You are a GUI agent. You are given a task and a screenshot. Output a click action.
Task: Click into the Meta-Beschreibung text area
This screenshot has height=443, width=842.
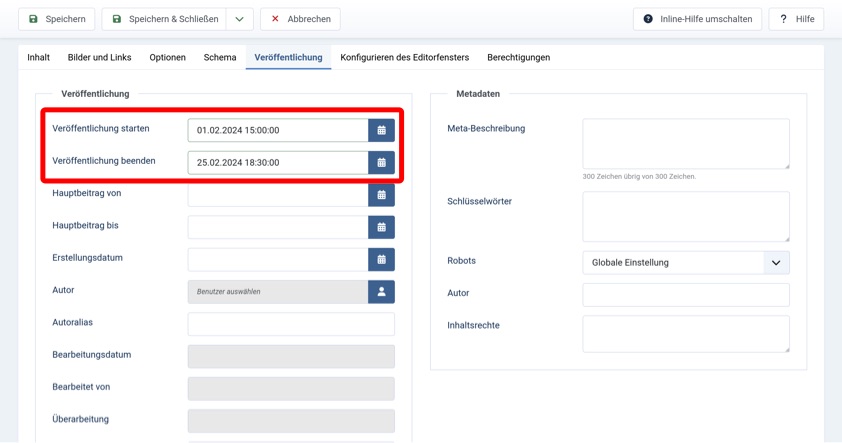685,143
